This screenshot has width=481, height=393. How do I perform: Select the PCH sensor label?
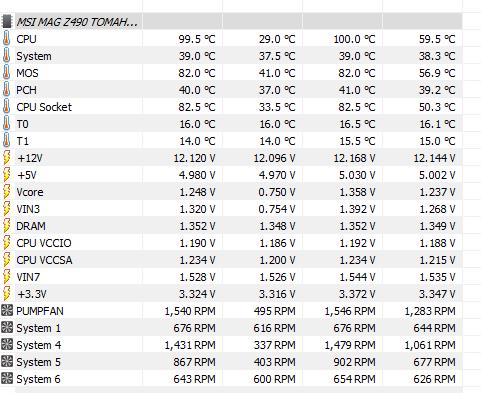(26, 90)
